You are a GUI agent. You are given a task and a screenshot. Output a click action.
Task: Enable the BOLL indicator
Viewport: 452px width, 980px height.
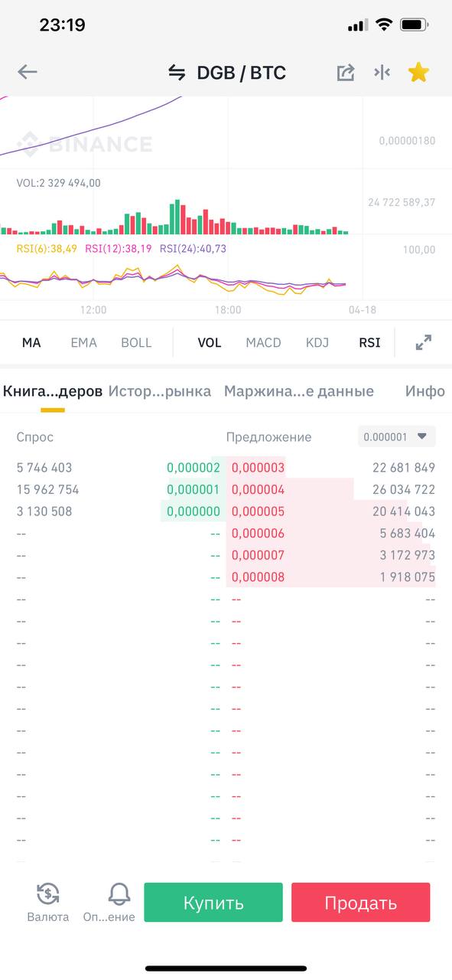click(x=136, y=342)
